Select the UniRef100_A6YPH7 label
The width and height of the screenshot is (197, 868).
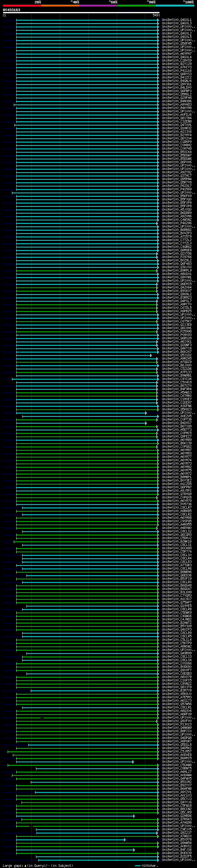tap(176, 54)
